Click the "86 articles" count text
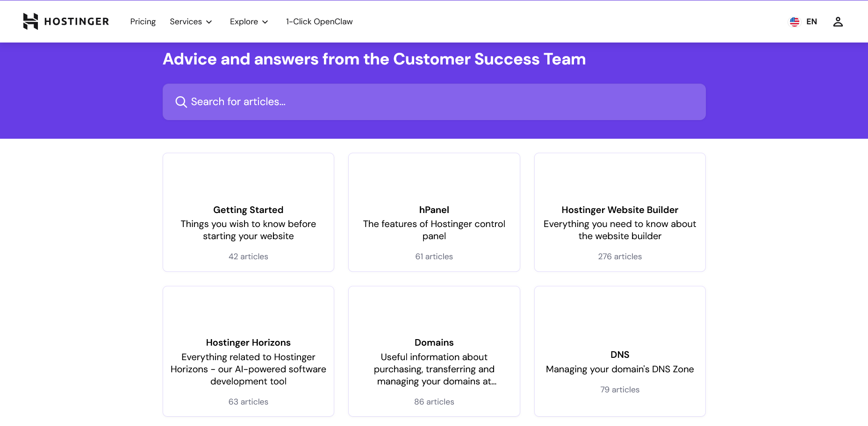 click(x=434, y=402)
